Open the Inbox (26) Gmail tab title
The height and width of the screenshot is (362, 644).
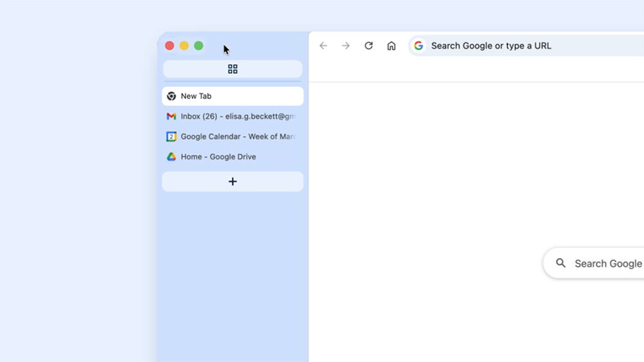[x=238, y=117]
